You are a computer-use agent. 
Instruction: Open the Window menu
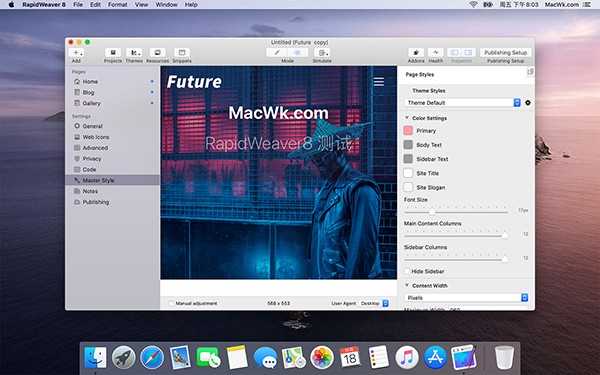(166, 5)
